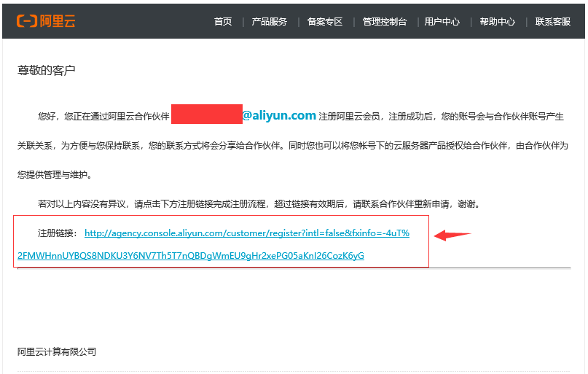Open 管理控制台 in header

coord(385,22)
